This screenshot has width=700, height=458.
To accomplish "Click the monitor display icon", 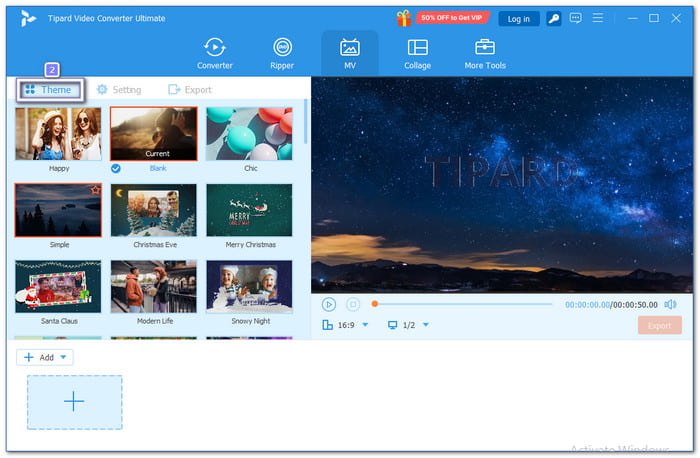I will [392, 325].
